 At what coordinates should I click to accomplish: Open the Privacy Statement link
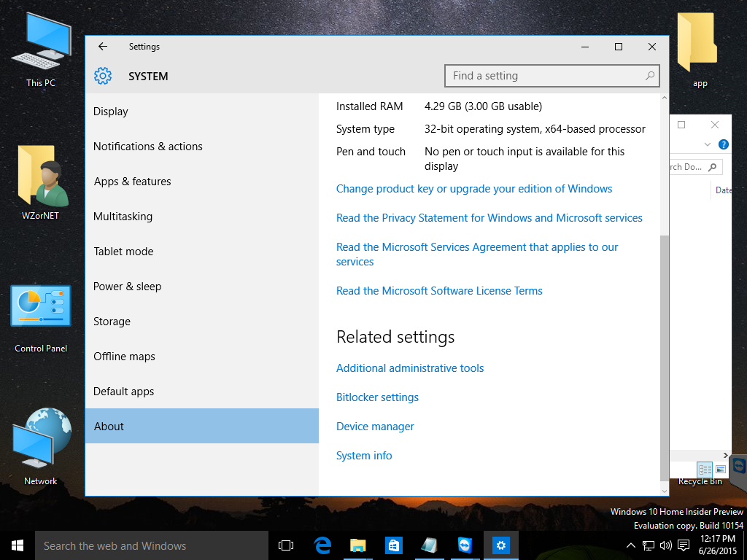489,217
